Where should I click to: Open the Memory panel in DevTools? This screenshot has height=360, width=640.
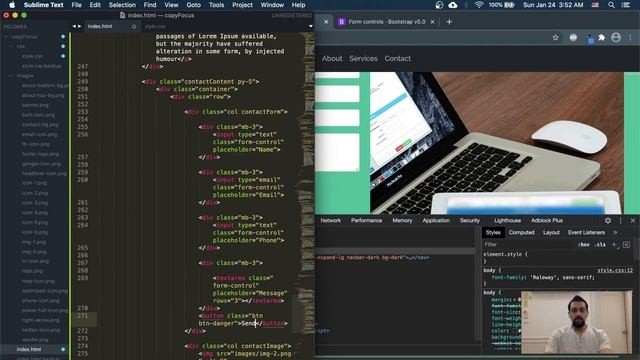(402, 220)
